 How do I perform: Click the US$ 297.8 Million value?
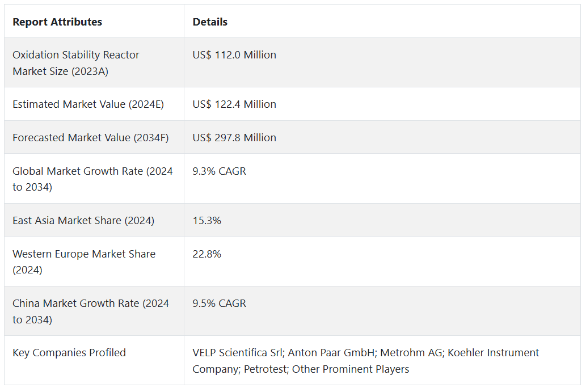[234, 138]
